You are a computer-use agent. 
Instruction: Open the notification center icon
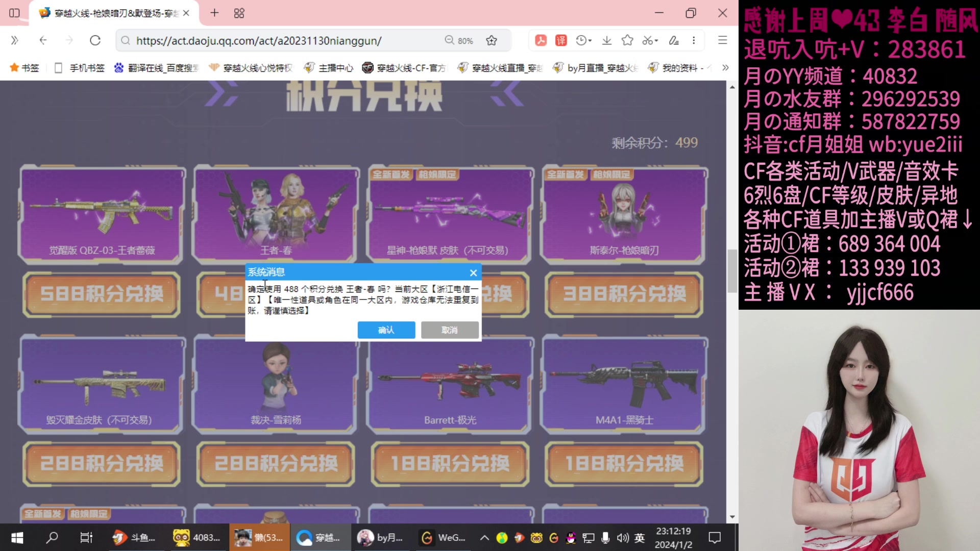[x=715, y=537]
